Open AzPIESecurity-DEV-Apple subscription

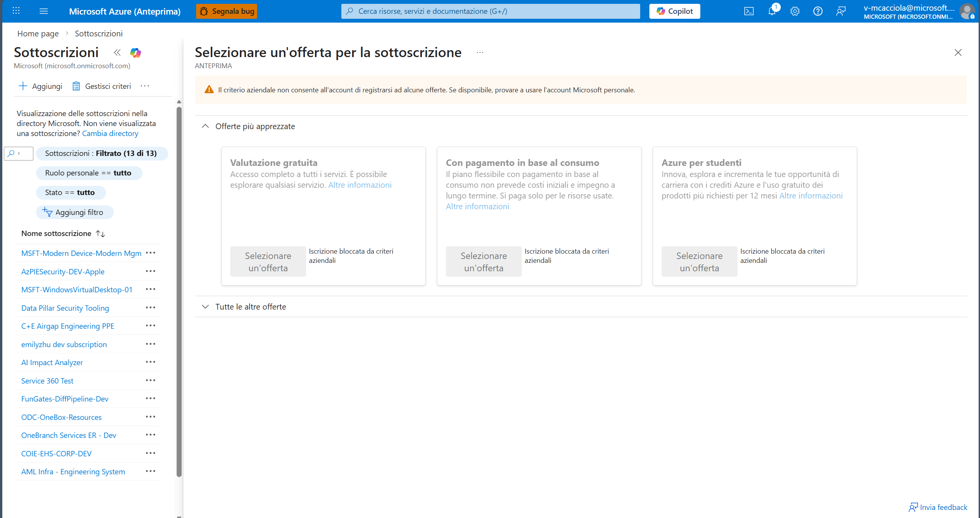63,272
